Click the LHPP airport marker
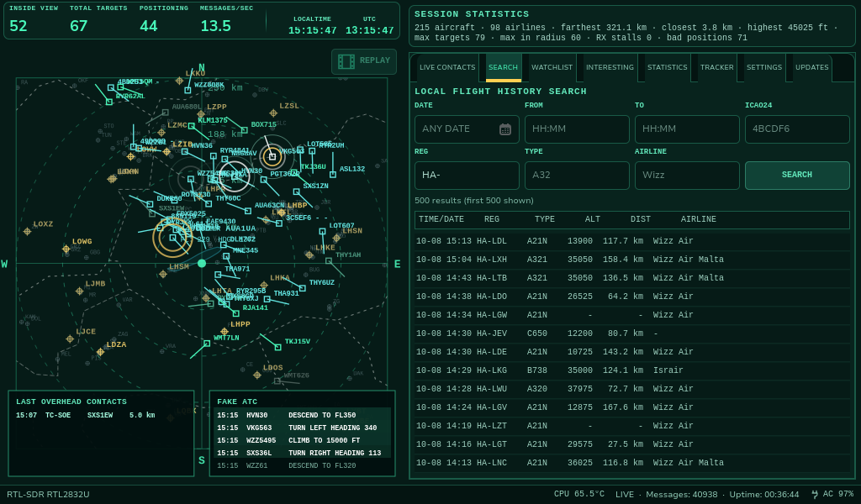Screen dimensions: 861x504 tap(224, 332)
